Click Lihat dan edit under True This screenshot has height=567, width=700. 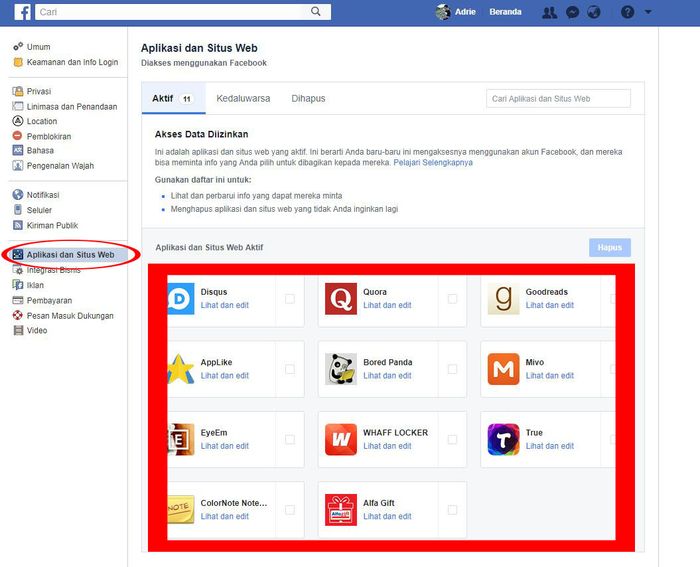pos(550,446)
